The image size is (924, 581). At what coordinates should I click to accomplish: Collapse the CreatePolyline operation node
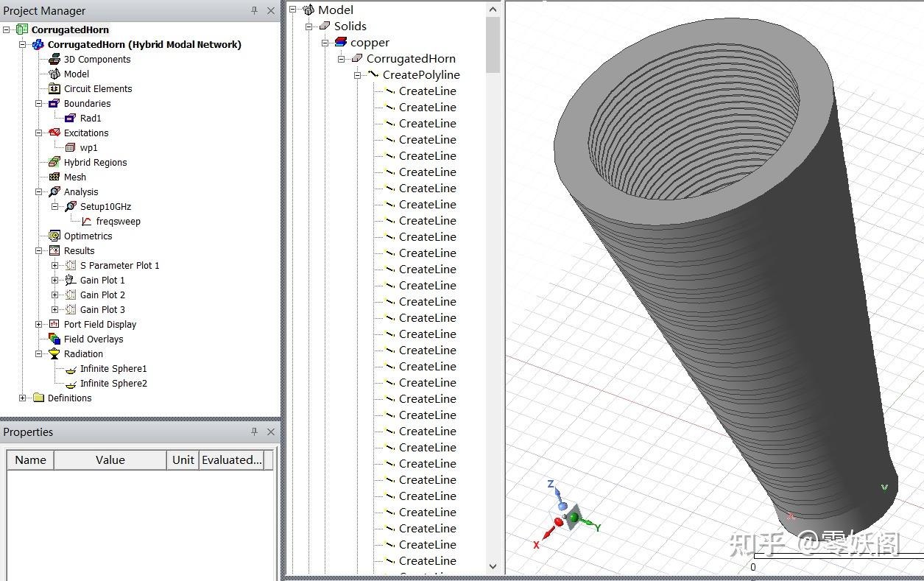357,74
